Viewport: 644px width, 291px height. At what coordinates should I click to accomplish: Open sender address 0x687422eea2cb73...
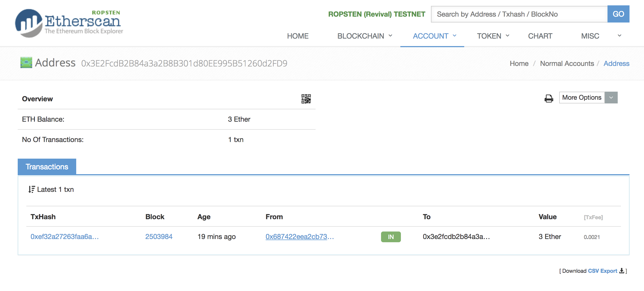(300, 237)
